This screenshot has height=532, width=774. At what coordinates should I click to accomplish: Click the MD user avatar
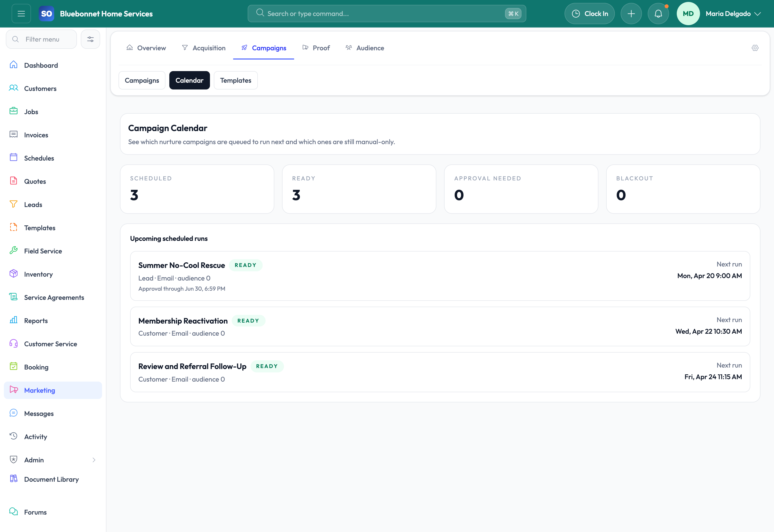click(688, 14)
